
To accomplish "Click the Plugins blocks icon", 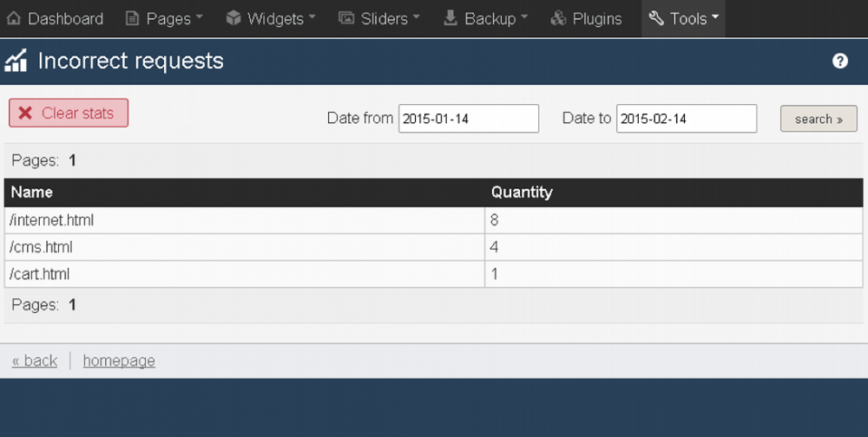I will [558, 18].
